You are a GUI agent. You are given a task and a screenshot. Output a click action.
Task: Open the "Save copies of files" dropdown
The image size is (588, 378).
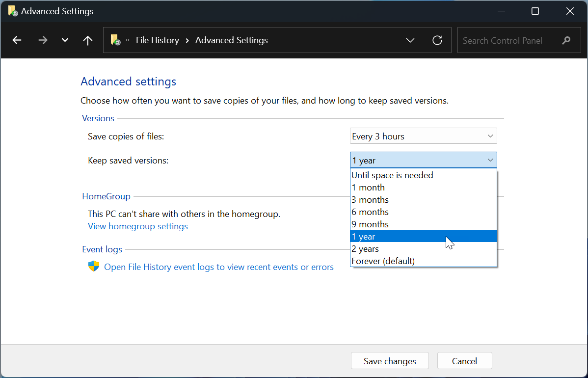[423, 135]
